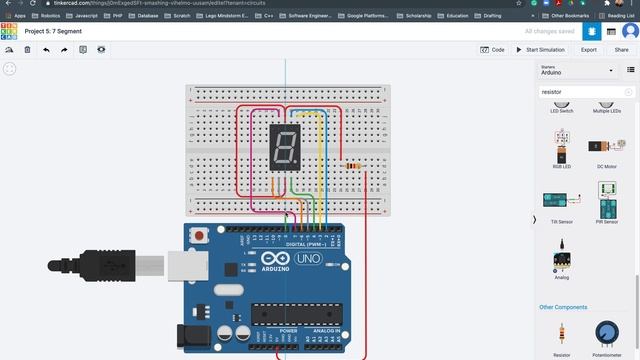Open the Javascript bookmarks folder
The width and height of the screenshot is (640, 360).
click(82, 16)
